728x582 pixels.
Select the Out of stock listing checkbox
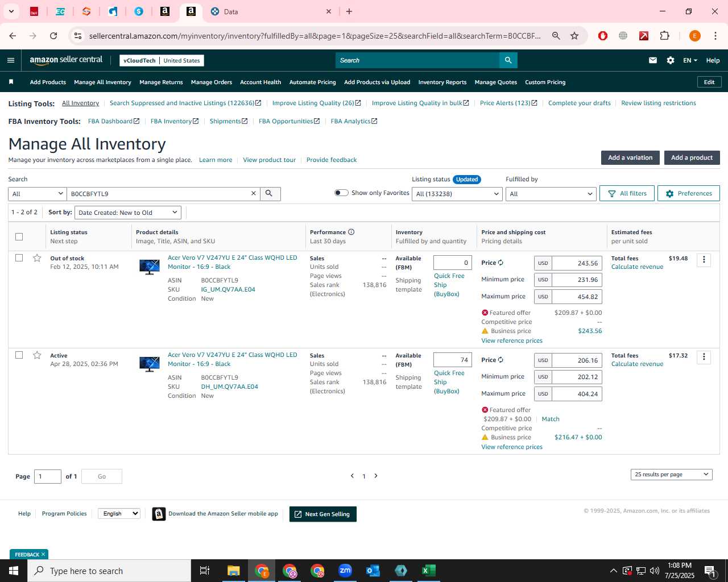pos(19,258)
